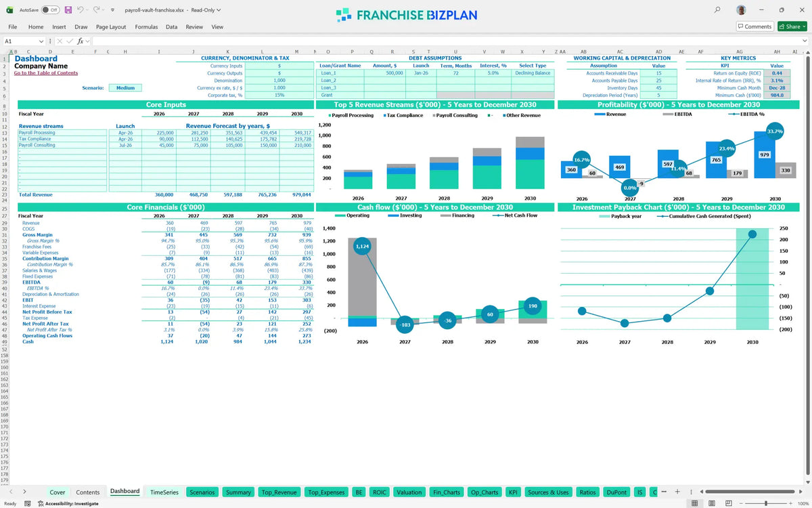Follow Go to the Table of Contents link

click(x=46, y=72)
